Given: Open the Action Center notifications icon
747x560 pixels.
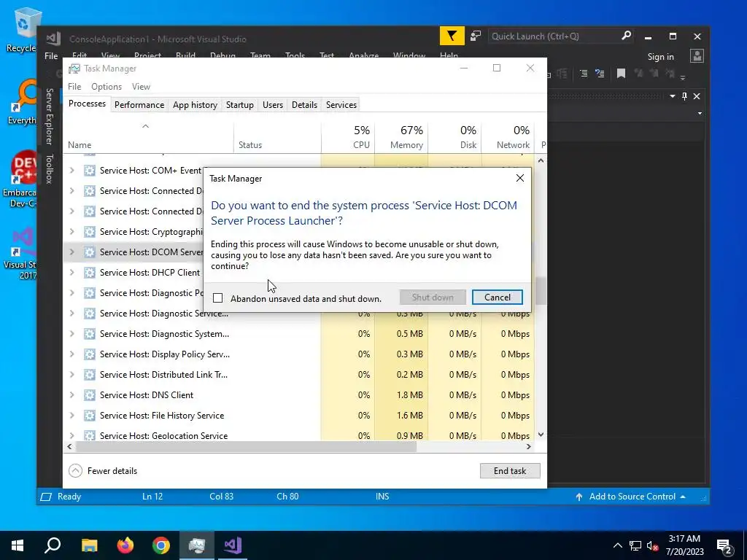Looking at the screenshot, I should click(x=724, y=546).
